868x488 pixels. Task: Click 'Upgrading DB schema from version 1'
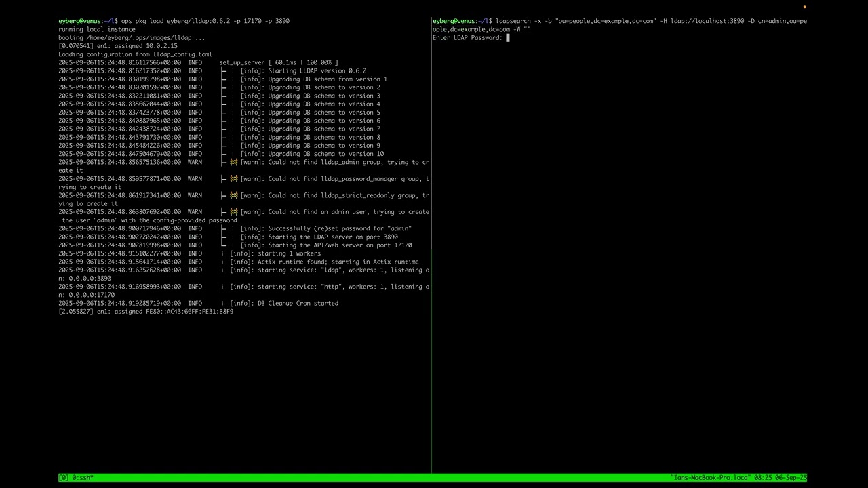click(x=328, y=79)
